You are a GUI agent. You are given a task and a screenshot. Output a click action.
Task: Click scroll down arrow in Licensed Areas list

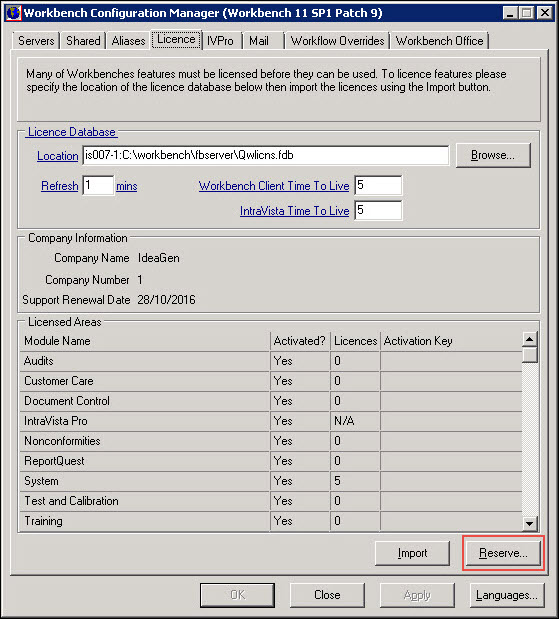click(529, 524)
